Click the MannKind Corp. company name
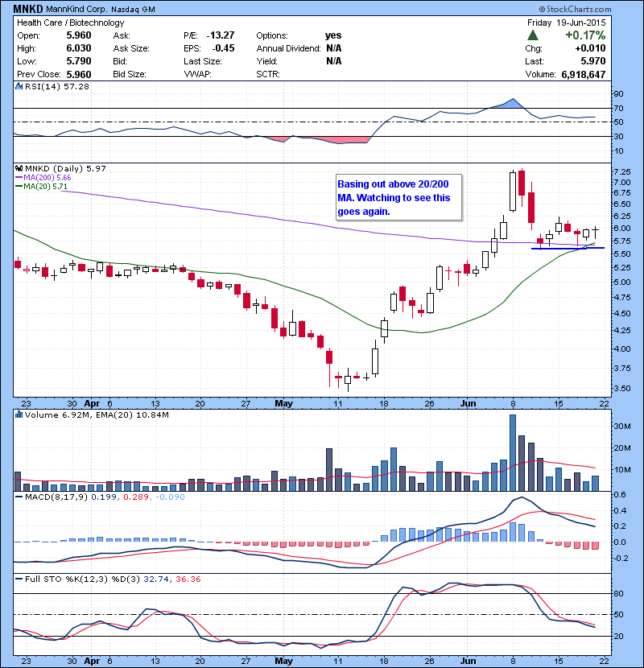Screen dimensions: 644x668 click(x=76, y=9)
